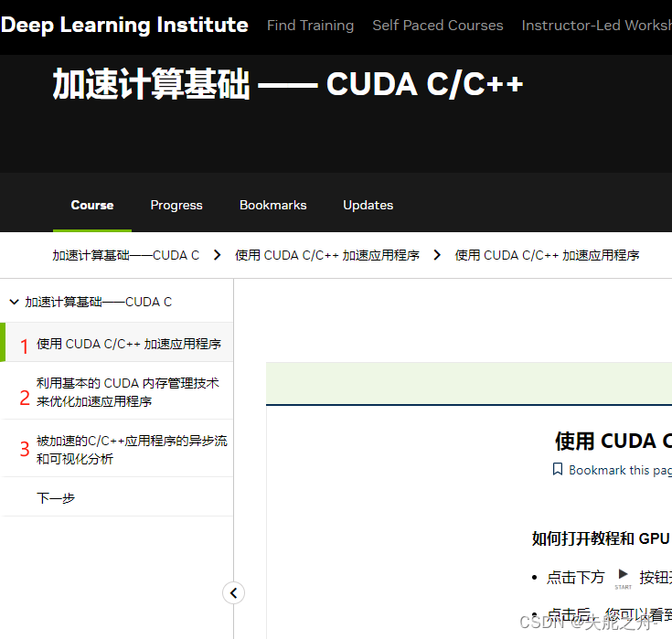672x639 pixels.
Task: Collapse the sidebar with the round arrow button
Action: click(x=233, y=593)
